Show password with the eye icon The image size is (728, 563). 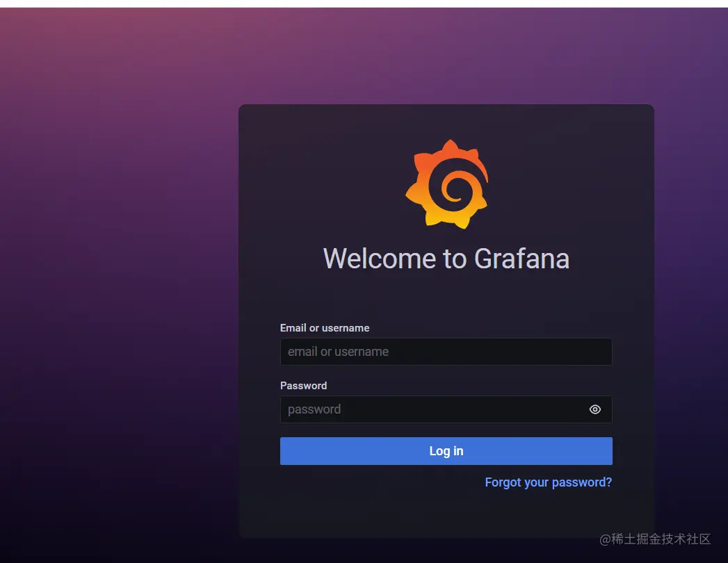(x=594, y=409)
